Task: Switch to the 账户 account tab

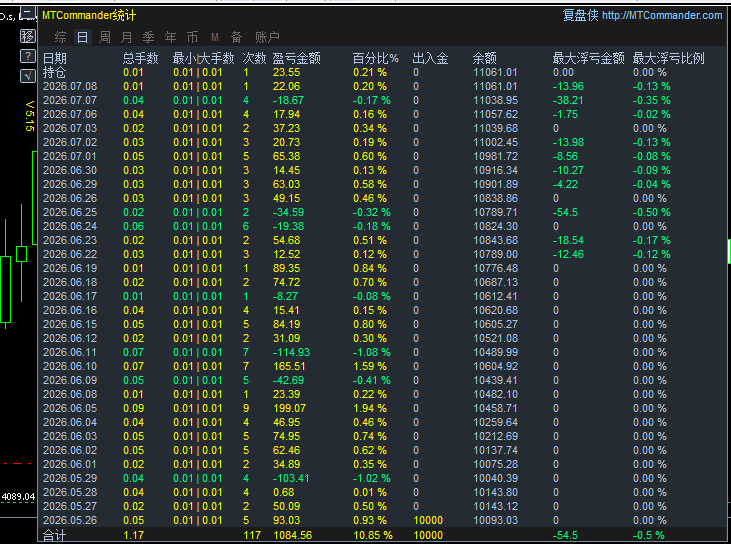Action: pos(268,37)
